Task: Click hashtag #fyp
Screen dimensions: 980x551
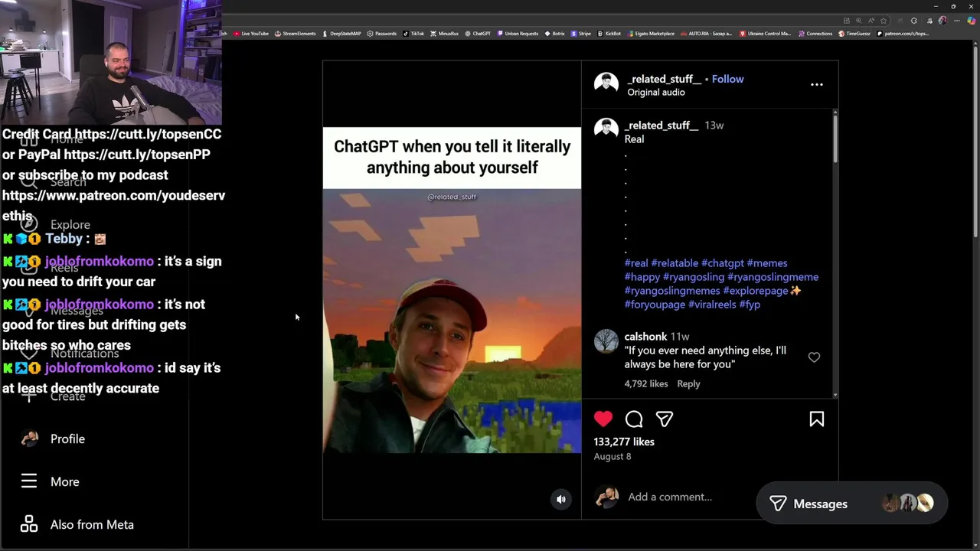Action: 750,304
